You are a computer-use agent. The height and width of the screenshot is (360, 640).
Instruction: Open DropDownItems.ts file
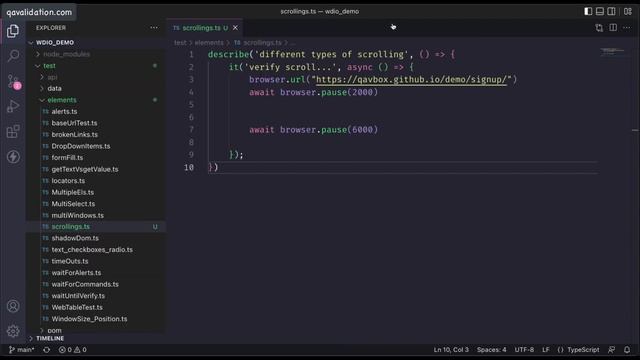pyautogui.click(x=81, y=146)
